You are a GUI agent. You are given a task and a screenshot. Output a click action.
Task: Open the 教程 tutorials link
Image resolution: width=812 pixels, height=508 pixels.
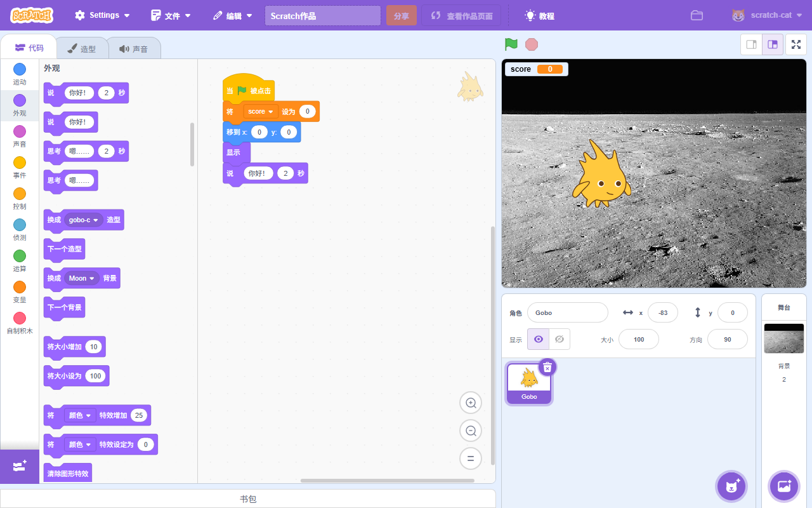click(x=539, y=16)
